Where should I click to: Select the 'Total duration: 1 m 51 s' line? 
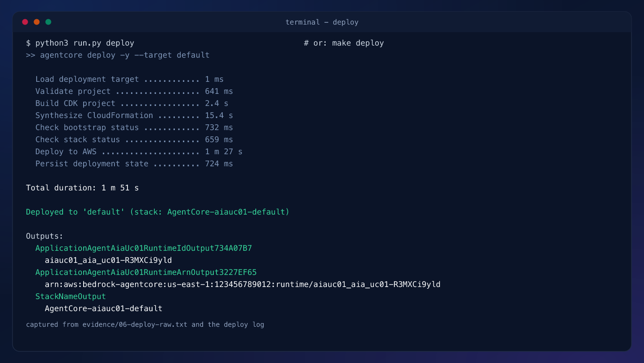pos(82,188)
